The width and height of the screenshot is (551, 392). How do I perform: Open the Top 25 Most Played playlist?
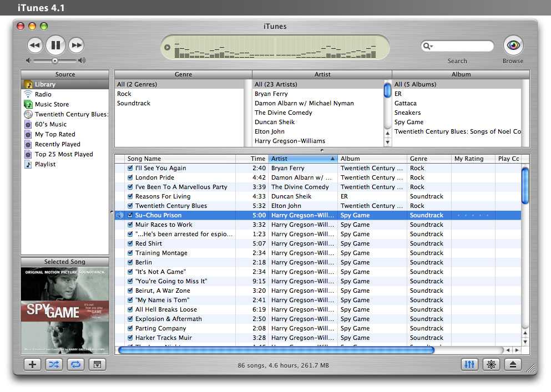(65, 154)
